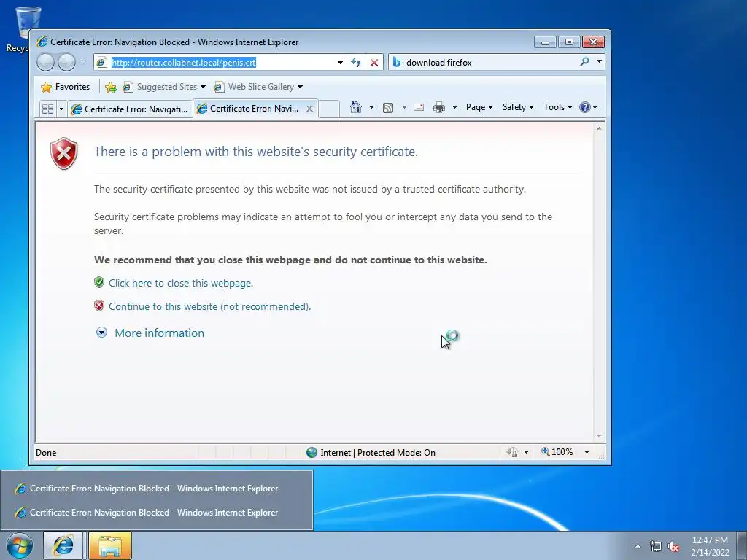
Task: Open the recent pages dropdown arrow
Action: [83, 62]
